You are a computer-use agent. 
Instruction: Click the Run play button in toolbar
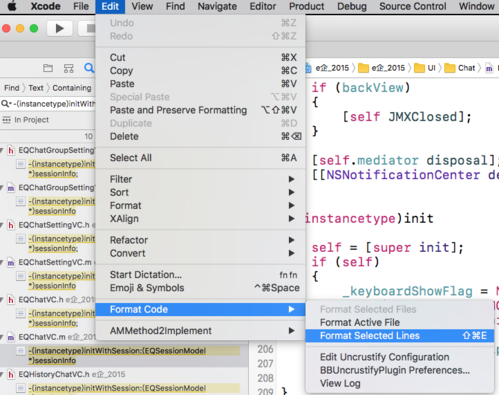(60, 29)
